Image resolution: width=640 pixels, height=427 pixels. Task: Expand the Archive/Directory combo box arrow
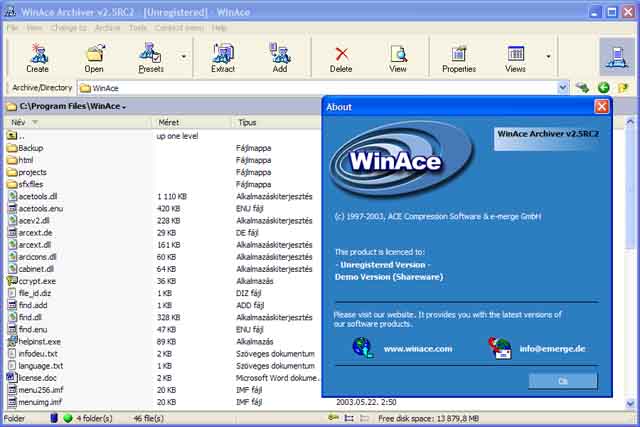pyautogui.click(x=563, y=88)
